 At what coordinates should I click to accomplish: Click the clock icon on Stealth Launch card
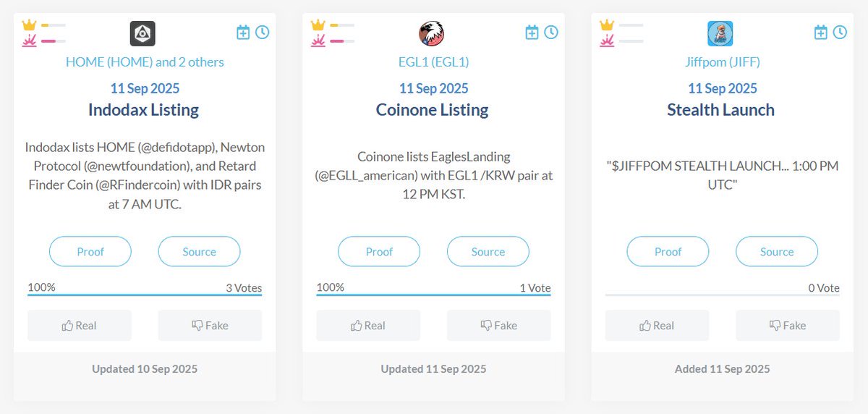tap(839, 33)
